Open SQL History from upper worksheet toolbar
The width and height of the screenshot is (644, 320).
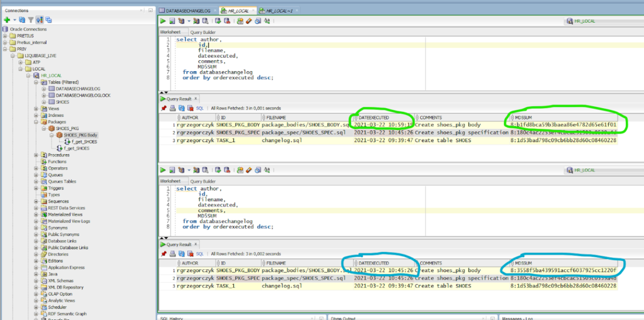click(258, 21)
